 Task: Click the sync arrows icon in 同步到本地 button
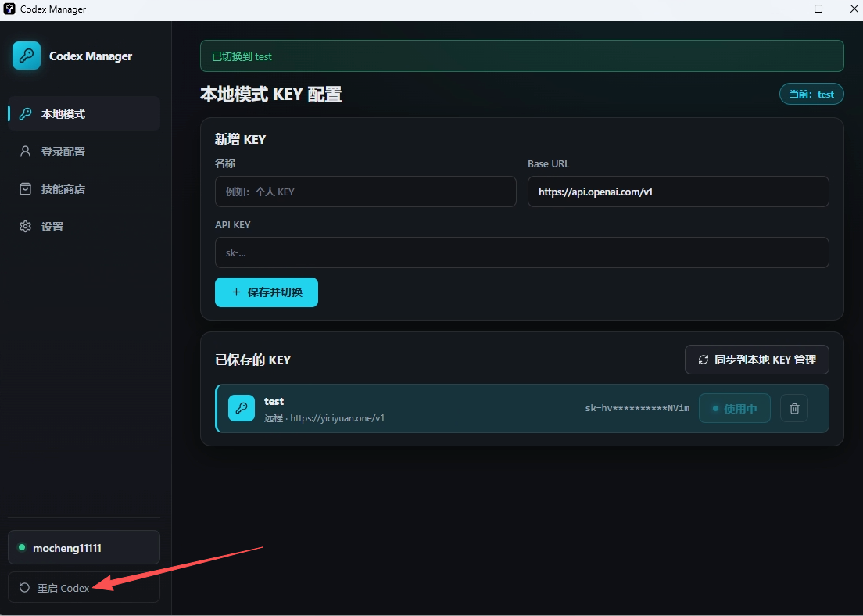pos(704,360)
